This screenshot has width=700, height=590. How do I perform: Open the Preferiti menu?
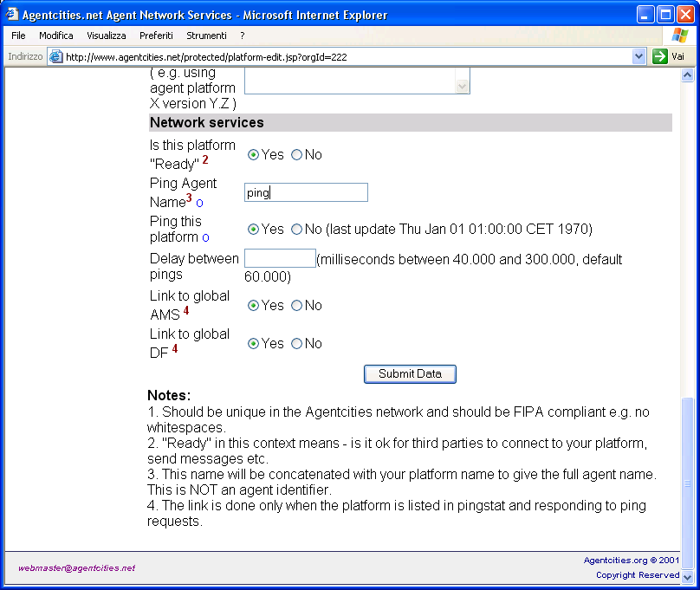156,36
